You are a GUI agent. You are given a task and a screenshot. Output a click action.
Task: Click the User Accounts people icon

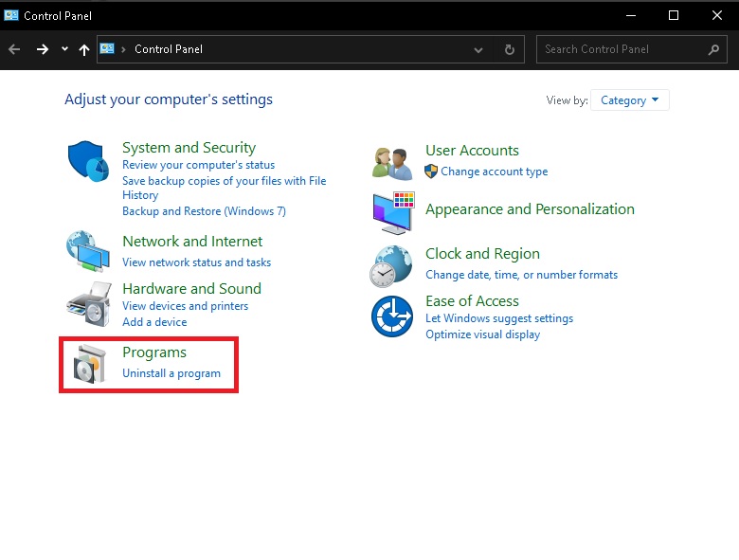click(x=392, y=162)
